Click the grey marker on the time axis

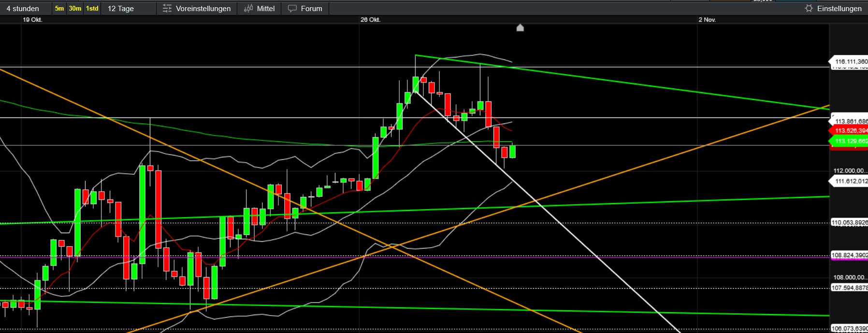click(x=520, y=28)
